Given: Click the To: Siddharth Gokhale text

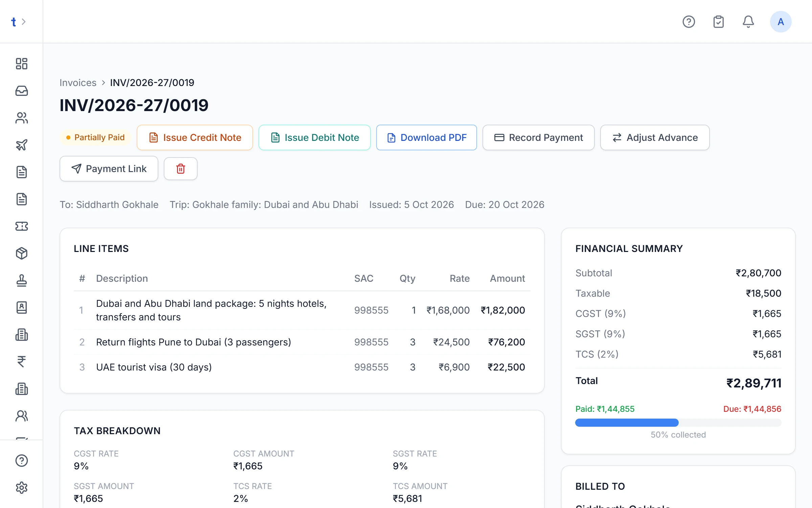Looking at the screenshot, I should tap(109, 205).
